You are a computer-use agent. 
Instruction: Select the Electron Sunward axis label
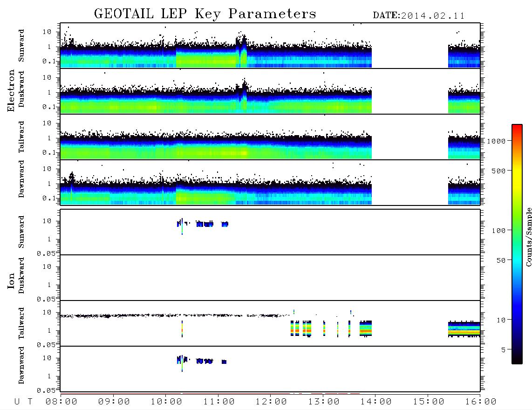coord(21,46)
